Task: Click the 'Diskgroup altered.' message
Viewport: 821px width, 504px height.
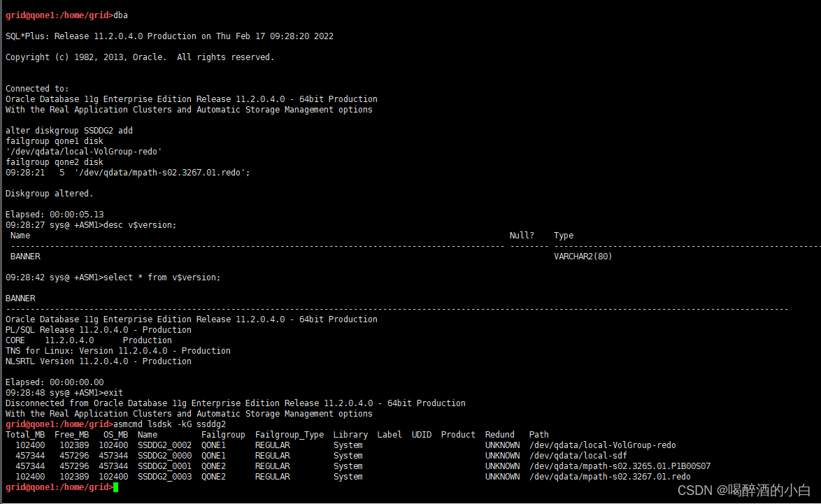Action: pos(49,193)
